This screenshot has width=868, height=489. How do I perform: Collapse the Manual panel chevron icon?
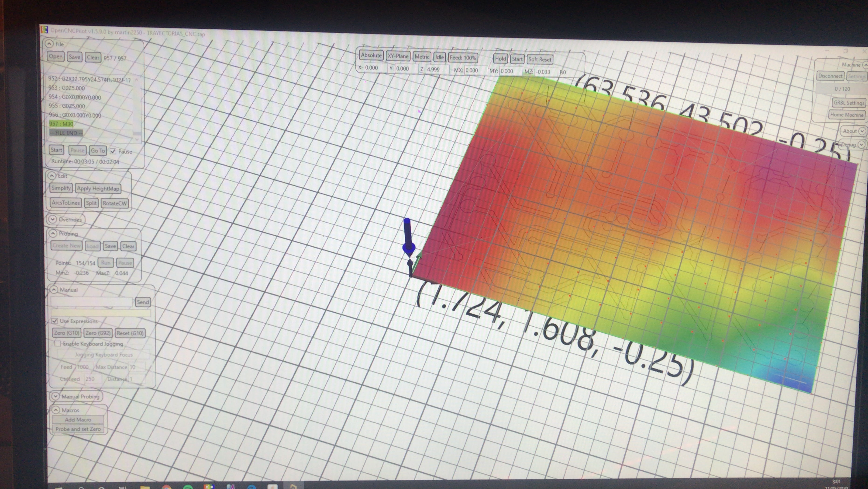pos(54,289)
